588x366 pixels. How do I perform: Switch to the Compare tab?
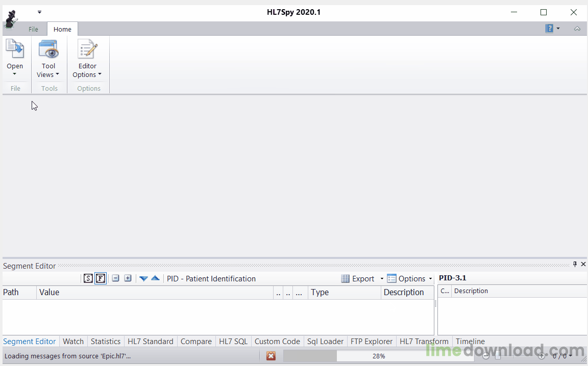(x=196, y=341)
